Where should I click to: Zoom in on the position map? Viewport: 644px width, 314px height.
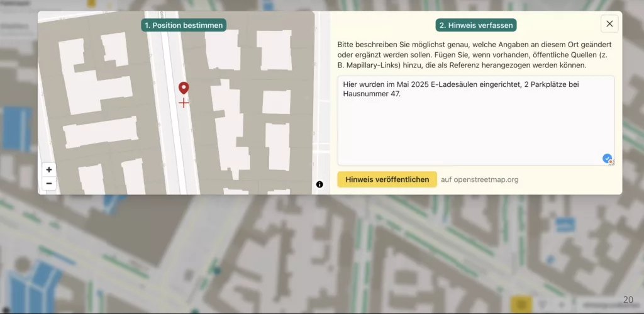pos(49,169)
